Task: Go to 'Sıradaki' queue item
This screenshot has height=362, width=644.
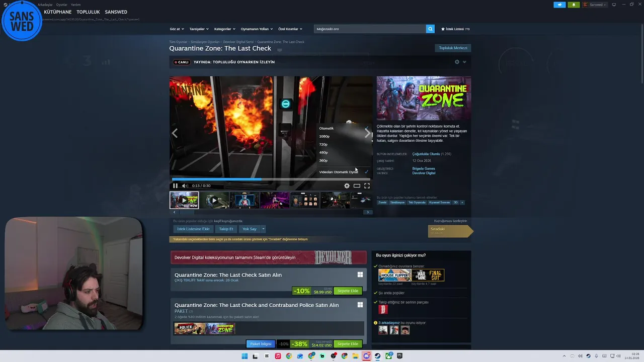Action: click(x=451, y=231)
